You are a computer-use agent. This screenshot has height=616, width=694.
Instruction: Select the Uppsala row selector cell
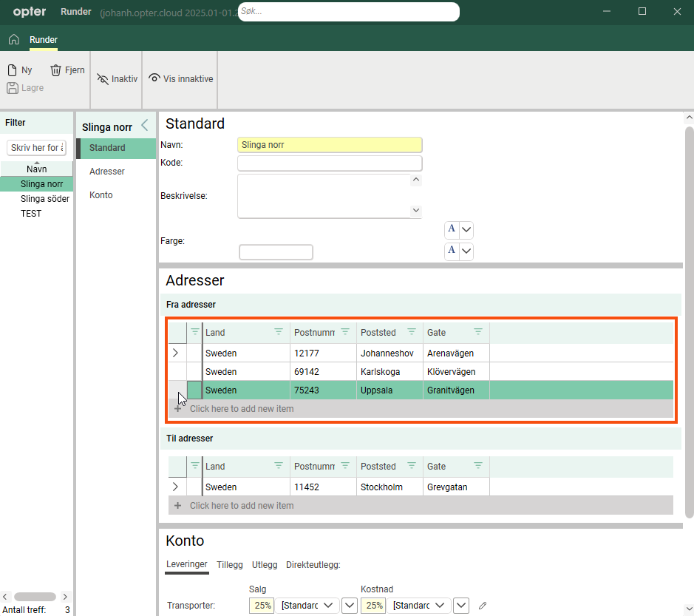(194, 390)
